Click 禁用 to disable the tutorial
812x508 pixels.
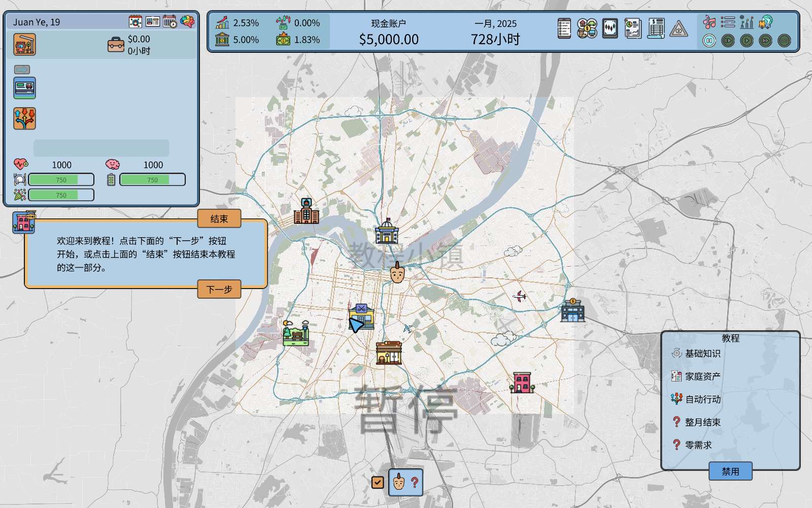click(730, 471)
